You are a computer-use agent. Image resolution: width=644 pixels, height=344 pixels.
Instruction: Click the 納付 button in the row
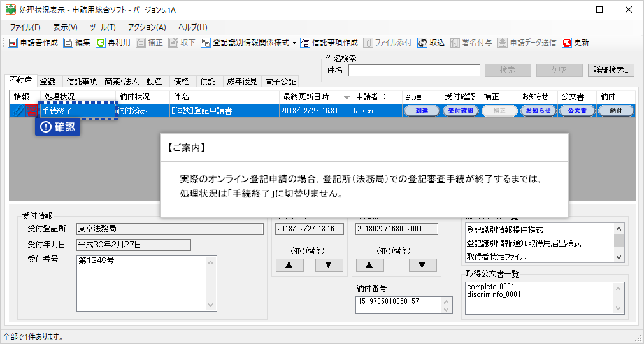click(x=616, y=111)
